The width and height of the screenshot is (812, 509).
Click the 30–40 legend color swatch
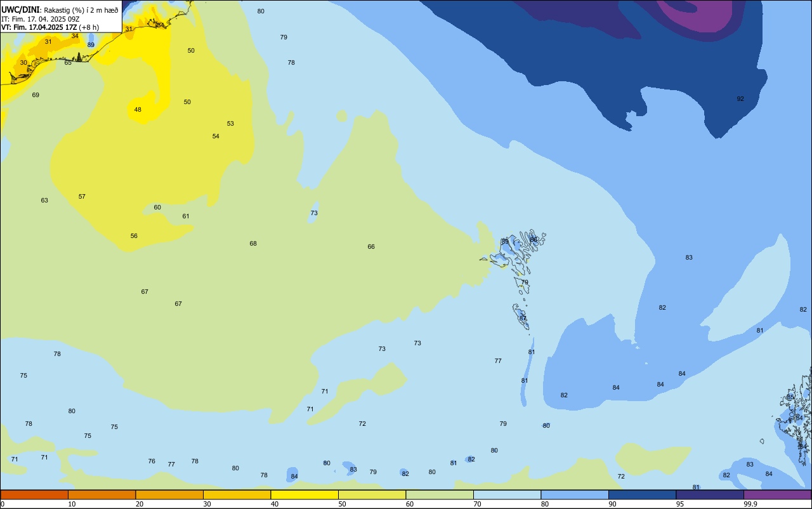click(x=237, y=494)
